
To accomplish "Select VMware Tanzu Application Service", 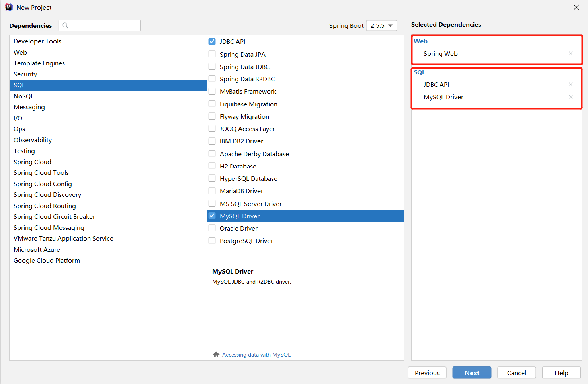I will (x=108, y=238).
